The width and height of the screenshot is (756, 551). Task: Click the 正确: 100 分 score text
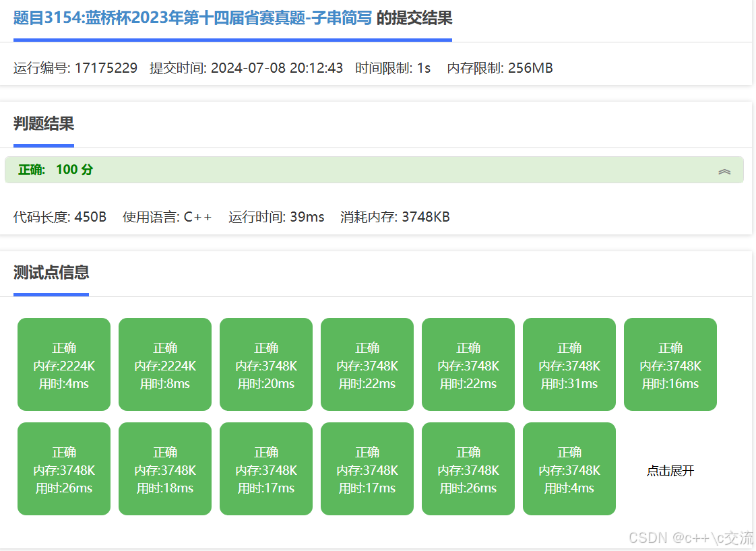pyautogui.click(x=55, y=170)
